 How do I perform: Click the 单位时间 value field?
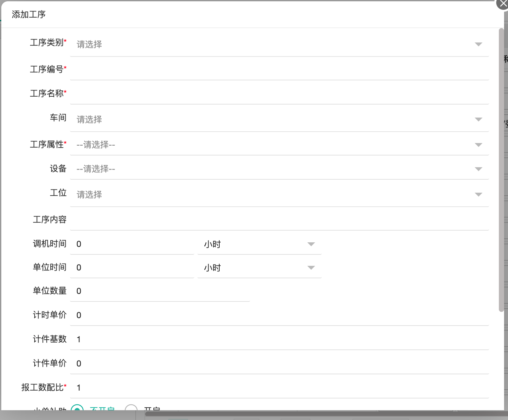point(132,268)
